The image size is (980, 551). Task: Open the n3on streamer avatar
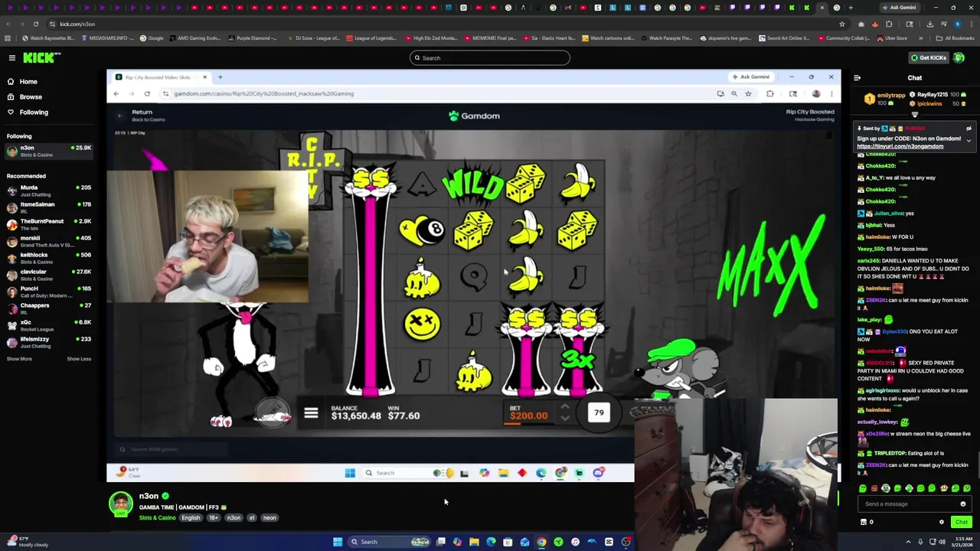(120, 504)
